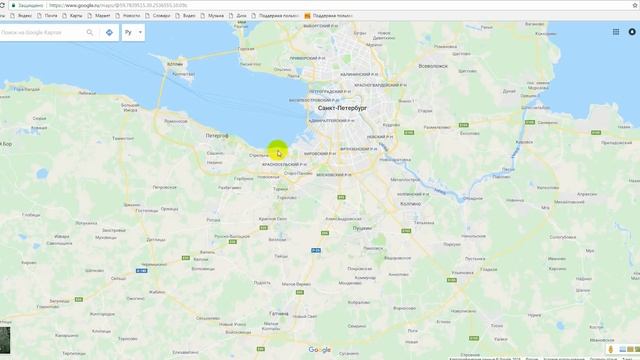Click the Красносельский р-н district label
The height and width of the screenshot is (360, 640).
pos(284,164)
